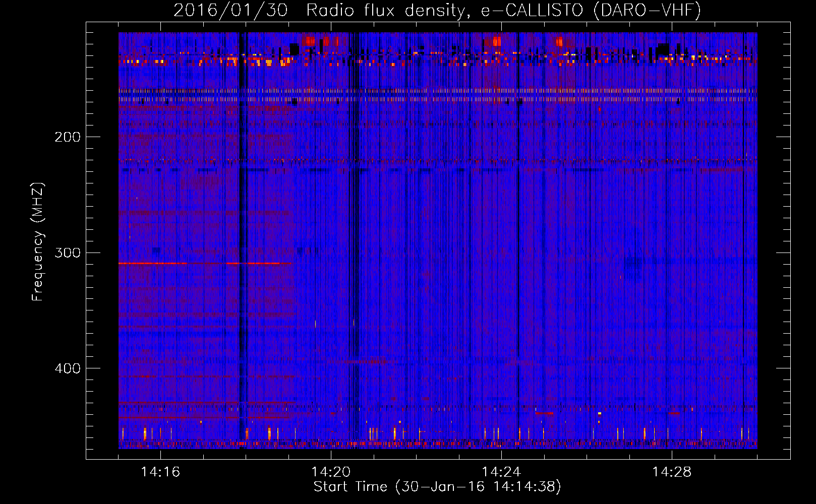Click the 200 frequency tick label

click(x=68, y=137)
